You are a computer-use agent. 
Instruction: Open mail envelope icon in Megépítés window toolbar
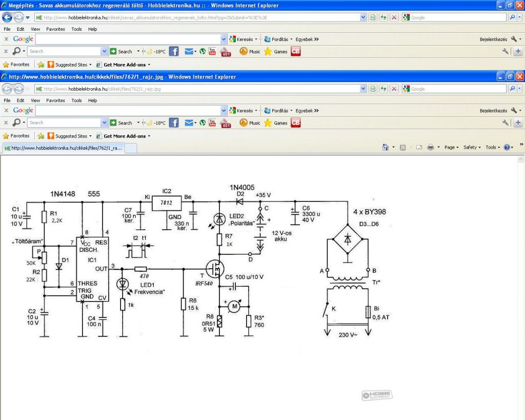pos(189,51)
